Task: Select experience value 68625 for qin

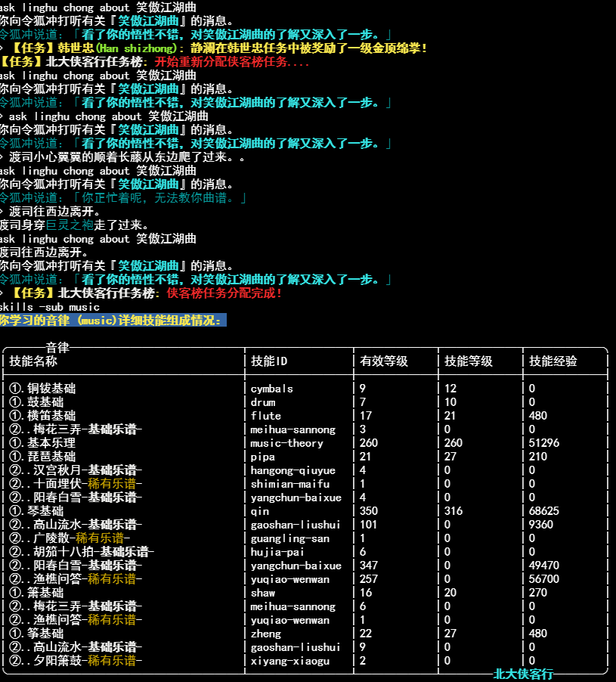Action: (x=544, y=510)
